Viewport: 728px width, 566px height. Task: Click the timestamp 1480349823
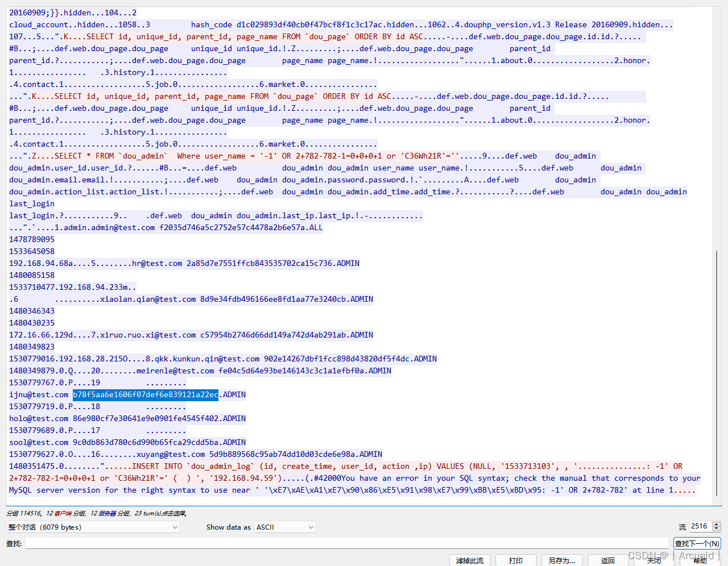click(32, 347)
